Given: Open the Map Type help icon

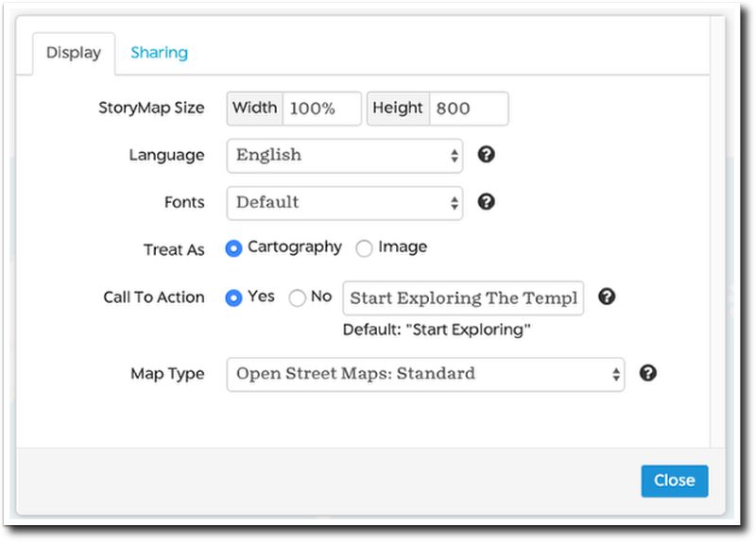Looking at the screenshot, I should (648, 373).
